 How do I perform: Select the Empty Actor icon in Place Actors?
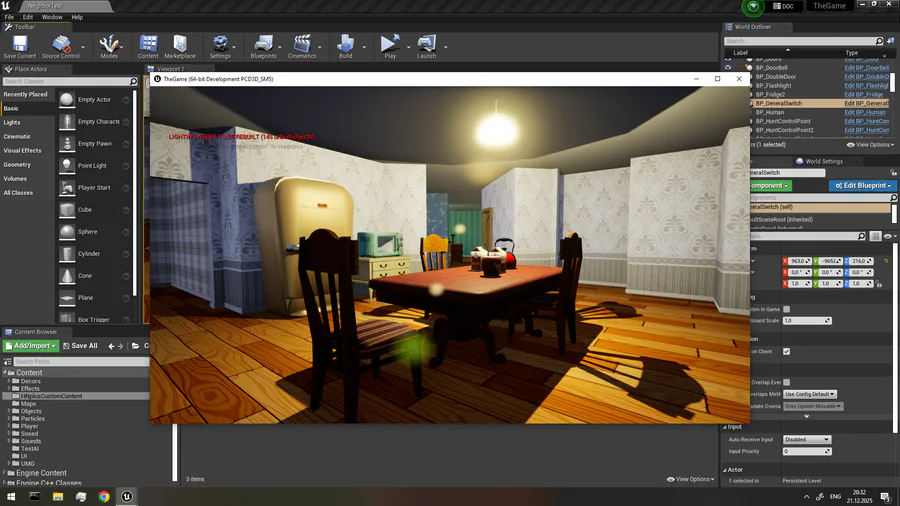(67, 100)
